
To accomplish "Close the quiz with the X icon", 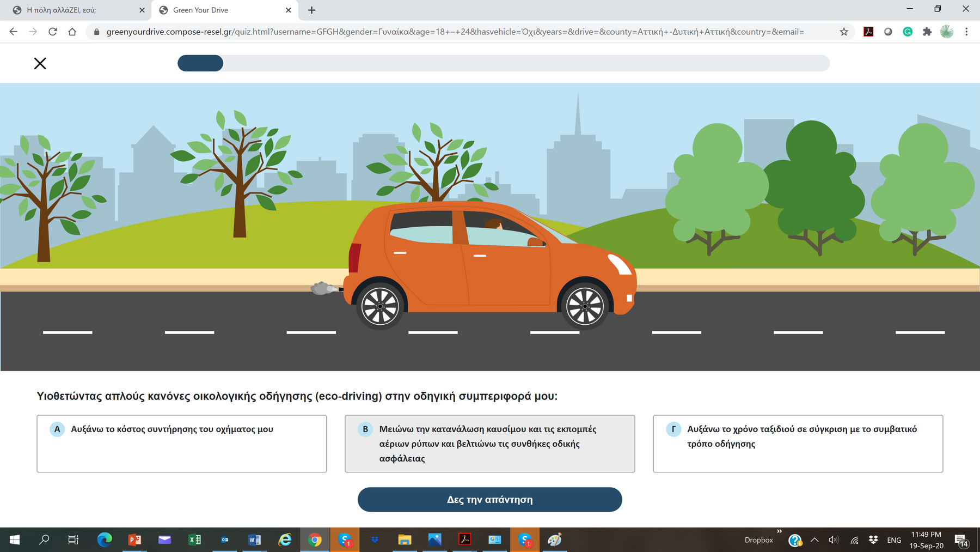I will pyautogui.click(x=40, y=64).
